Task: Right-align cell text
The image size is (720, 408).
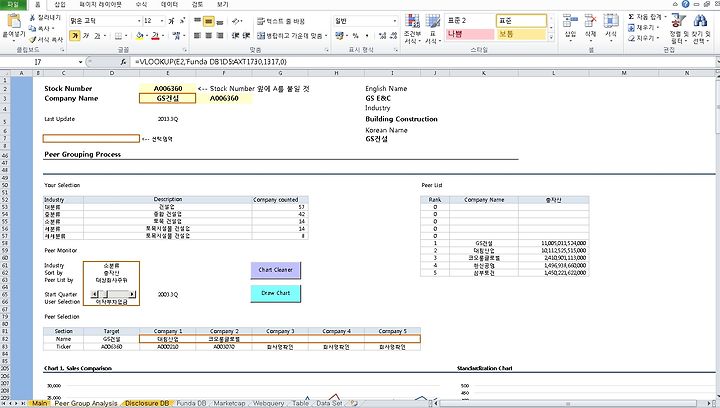Action: (x=220, y=36)
